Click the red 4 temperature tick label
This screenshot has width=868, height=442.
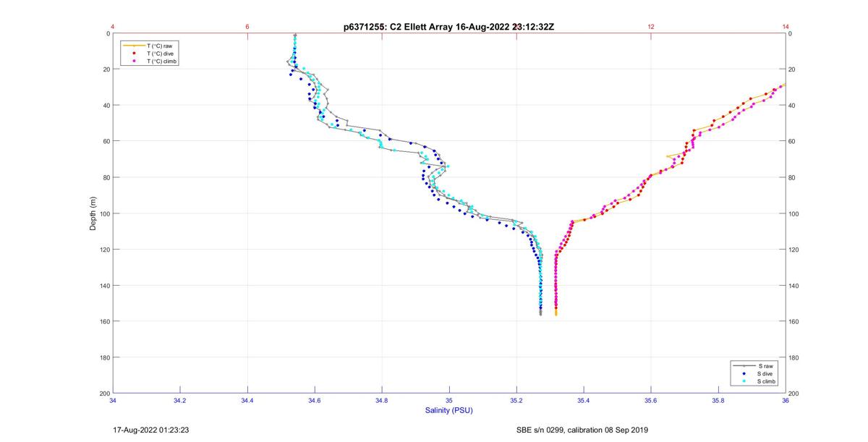pos(113,27)
